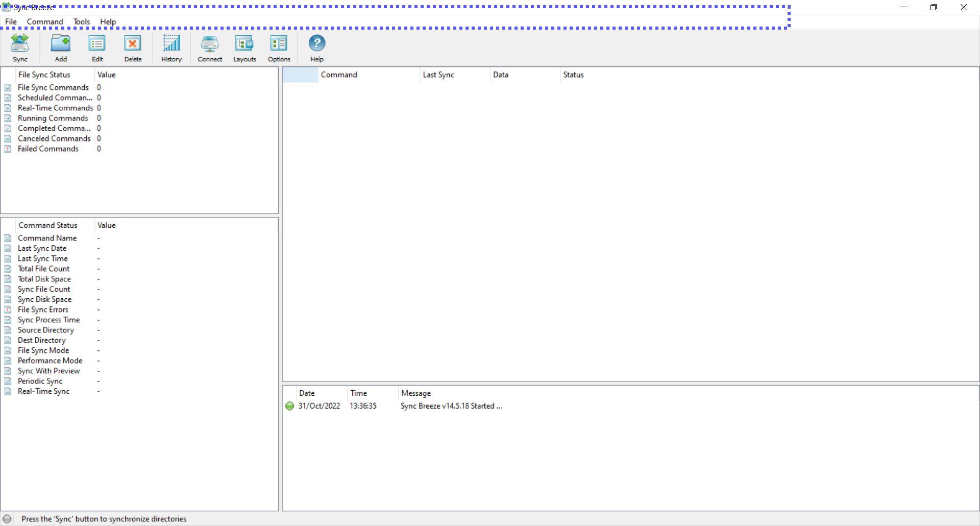Open the Options toolbar icon
The image size is (980, 526).
[279, 48]
